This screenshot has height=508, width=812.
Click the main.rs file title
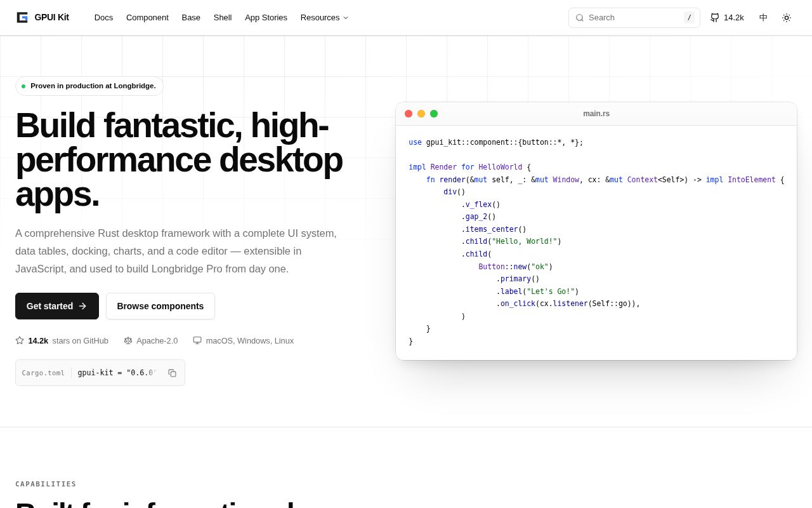point(596,114)
